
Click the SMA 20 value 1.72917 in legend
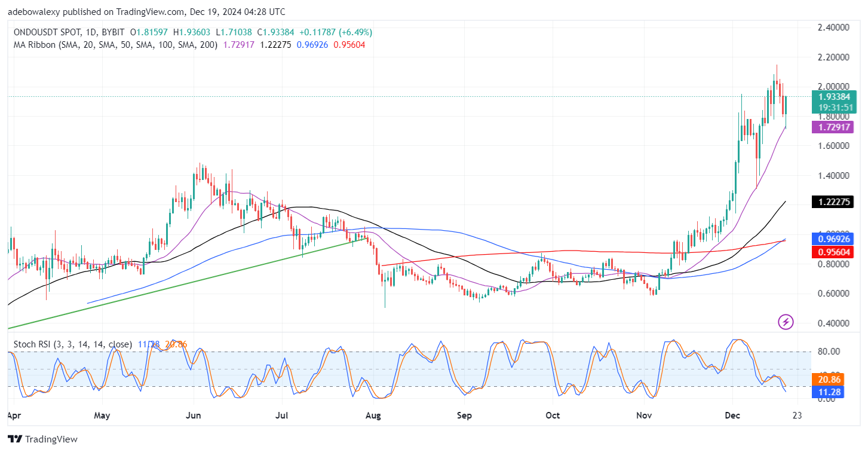[238, 45]
